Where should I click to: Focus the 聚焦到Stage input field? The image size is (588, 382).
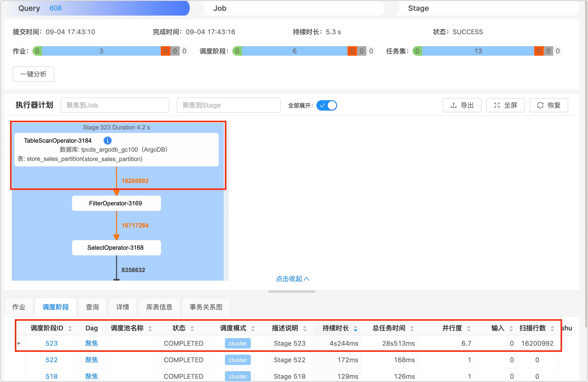pyautogui.click(x=229, y=105)
